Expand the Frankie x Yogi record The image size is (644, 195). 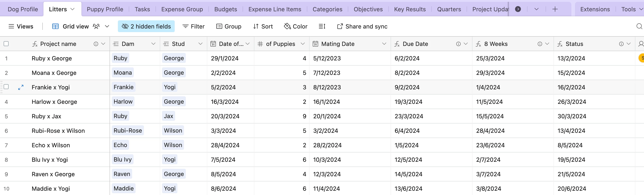point(21,87)
